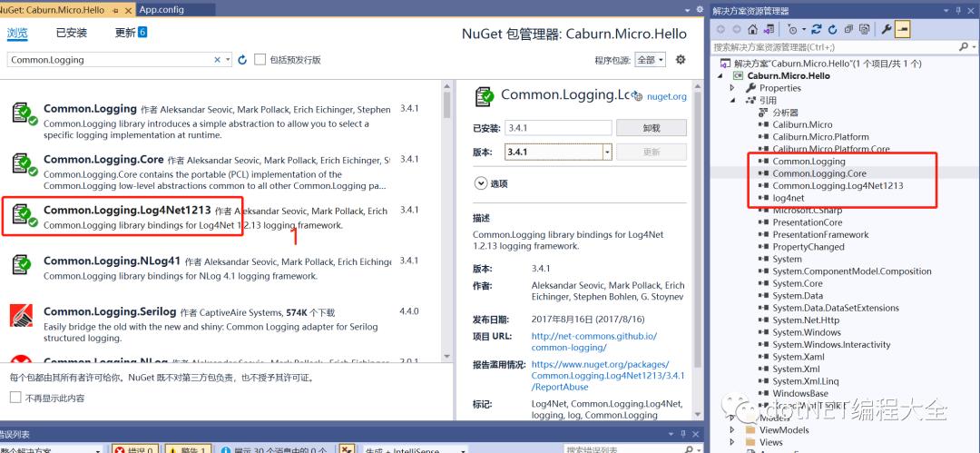Open properties via the wrench icon
This screenshot has width=980, height=453.
pyautogui.click(x=887, y=29)
